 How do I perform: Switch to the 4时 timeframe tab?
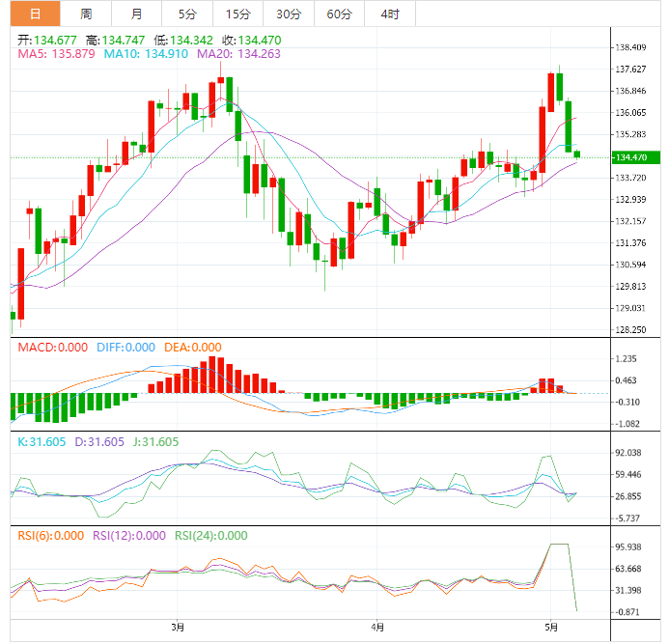tap(390, 14)
